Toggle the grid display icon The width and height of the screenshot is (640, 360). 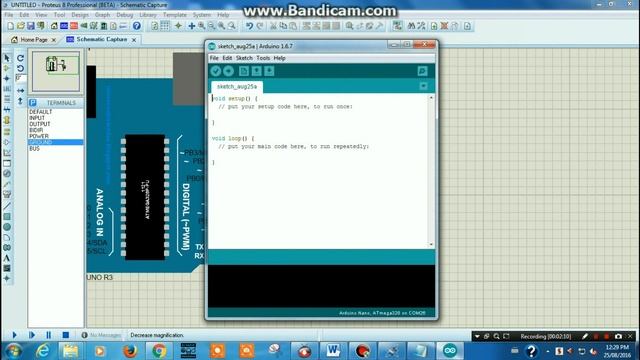pyautogui.click(x=164, y=26)
